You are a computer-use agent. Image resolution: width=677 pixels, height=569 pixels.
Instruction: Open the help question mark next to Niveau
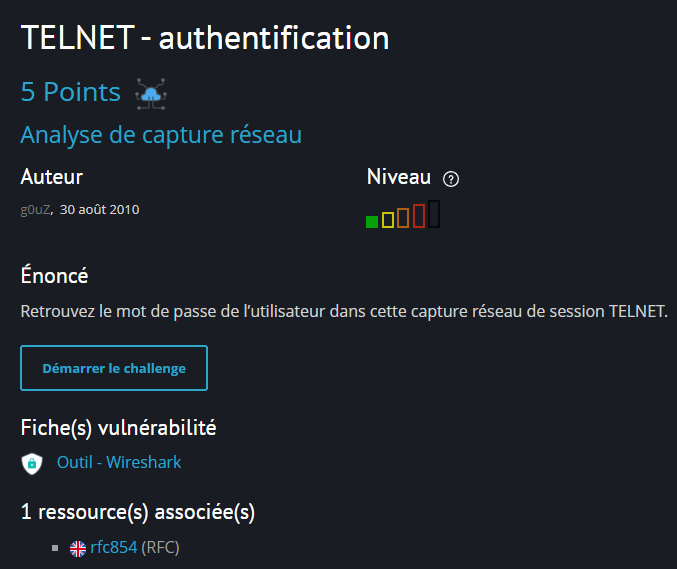point(451,179)
